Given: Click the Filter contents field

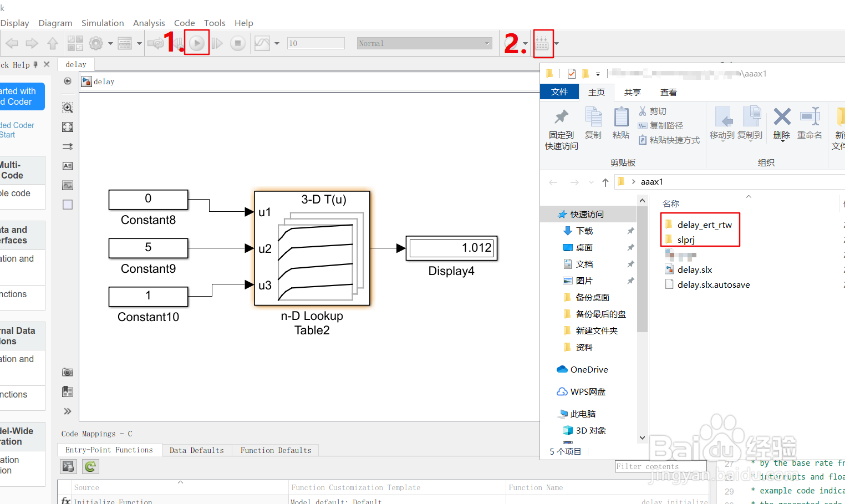Looking at the screenshot, I should pyautogui.click(x=661, y=466).
